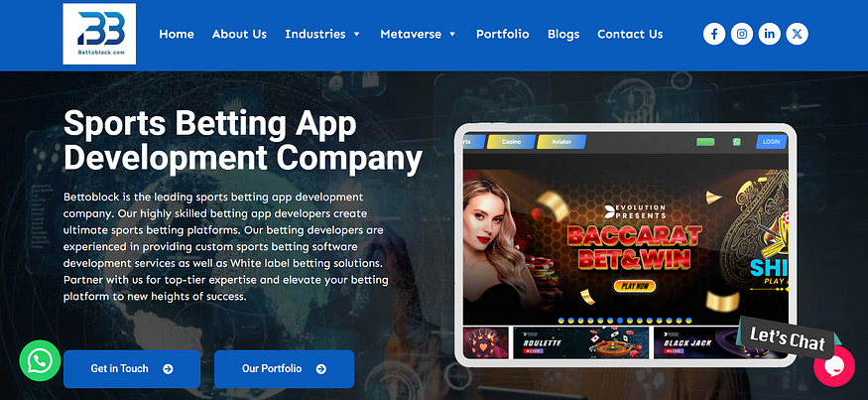The image size is (868, 400).
Task: Open the Bettoblock logo homepage link
Action: click(x=99, y=34)
